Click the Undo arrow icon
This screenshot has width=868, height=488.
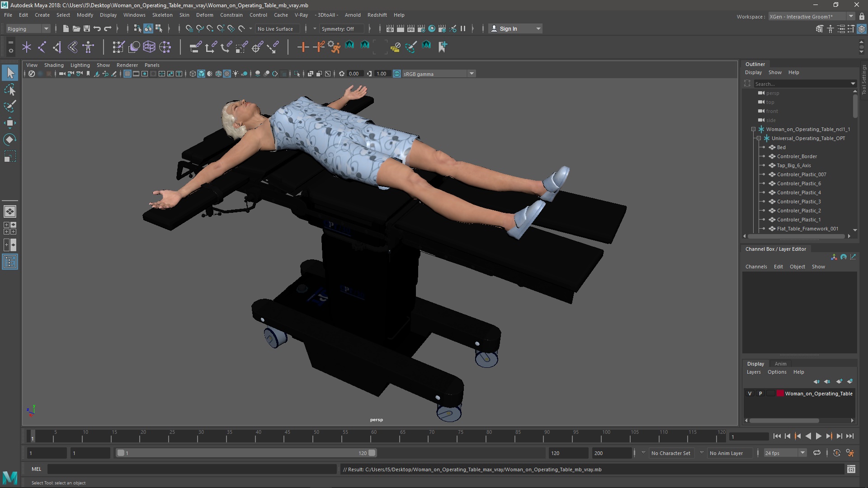click(x=97, y=28)
